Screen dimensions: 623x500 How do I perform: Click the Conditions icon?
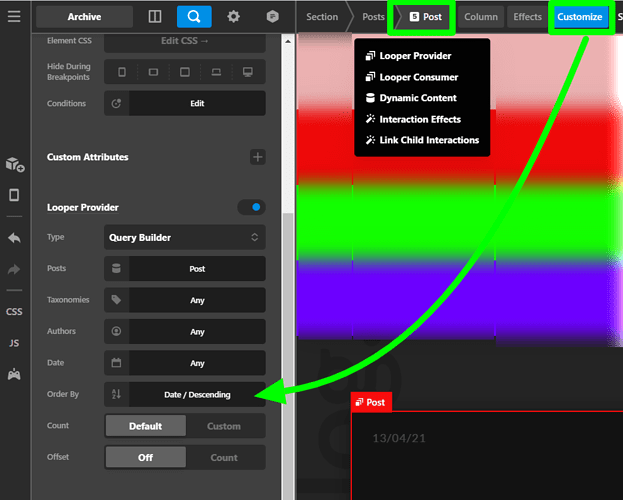click(116, 103)
